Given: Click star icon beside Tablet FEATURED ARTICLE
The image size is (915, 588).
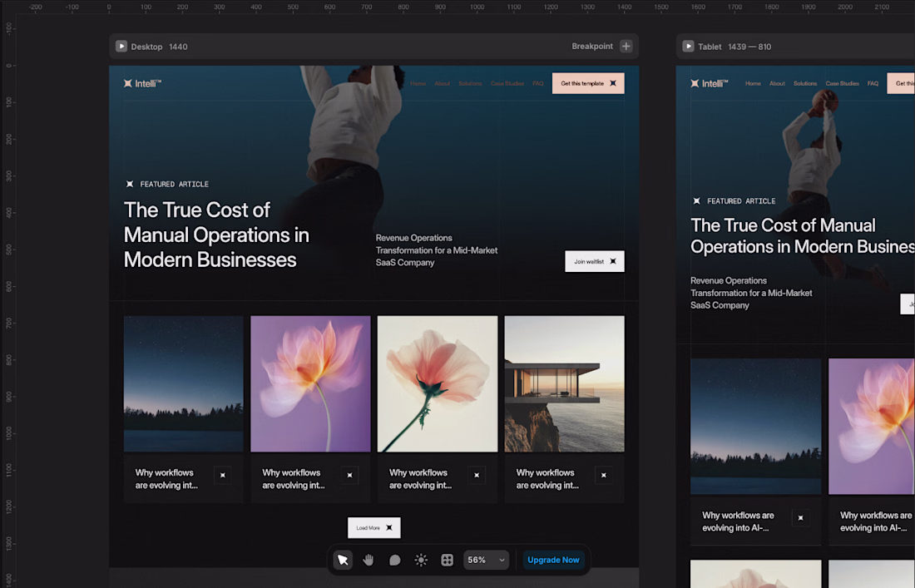Looking at the screenshot, I should click(x=696, y=201).
